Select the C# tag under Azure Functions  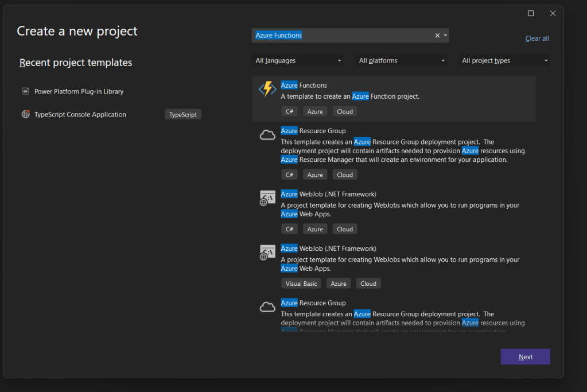289,111
